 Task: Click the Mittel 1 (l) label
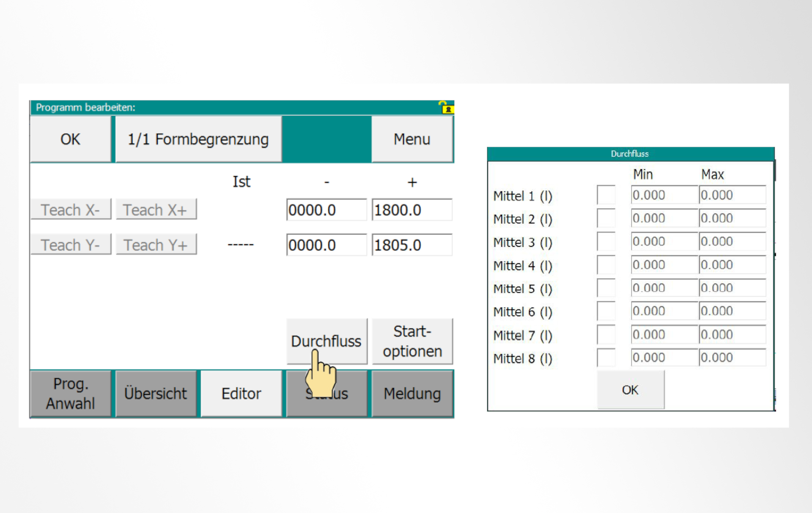[523, 196]
